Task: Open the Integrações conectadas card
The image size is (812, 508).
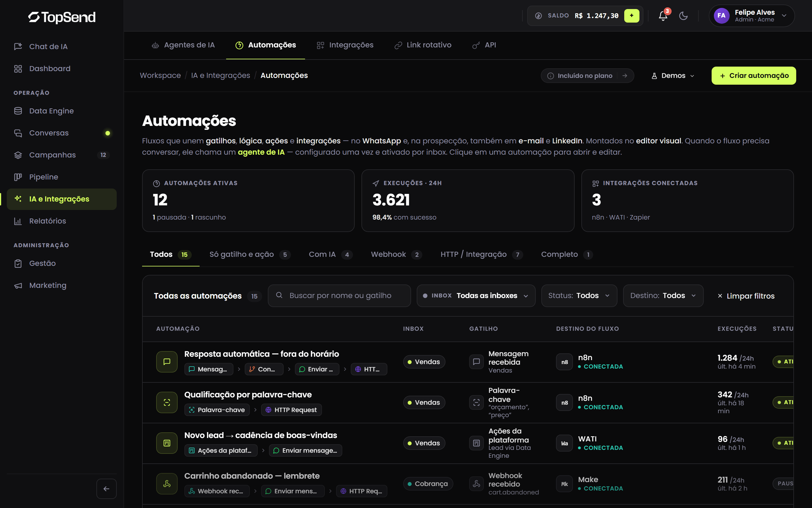Action: tap(687, 201)
